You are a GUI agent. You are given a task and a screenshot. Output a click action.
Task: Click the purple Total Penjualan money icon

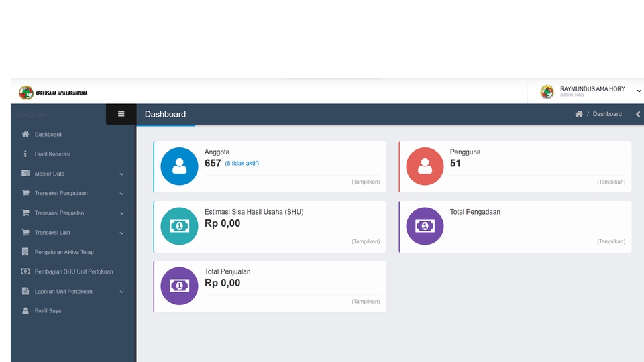coord(179,286)
